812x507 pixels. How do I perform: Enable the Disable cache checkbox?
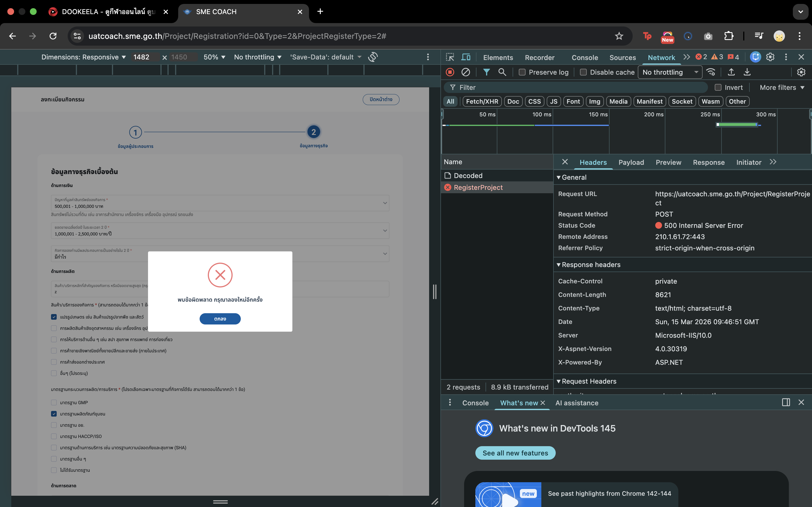tap(583, 72)
